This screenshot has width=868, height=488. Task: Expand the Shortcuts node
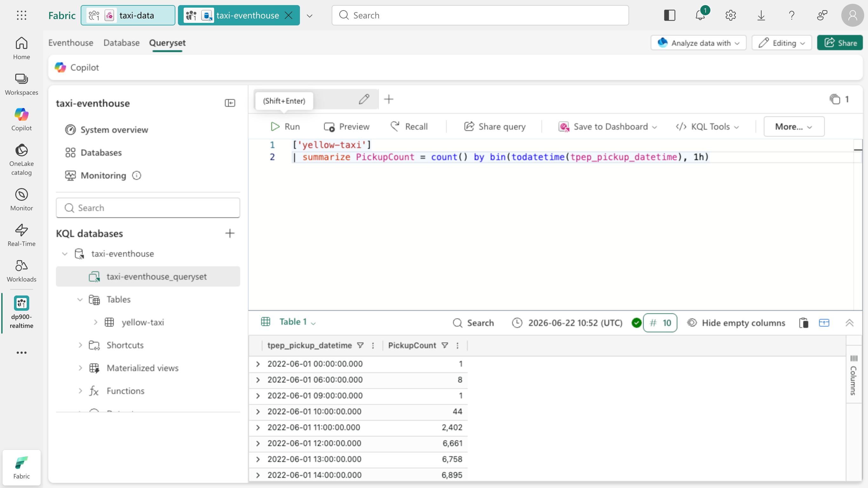(80, 345)
